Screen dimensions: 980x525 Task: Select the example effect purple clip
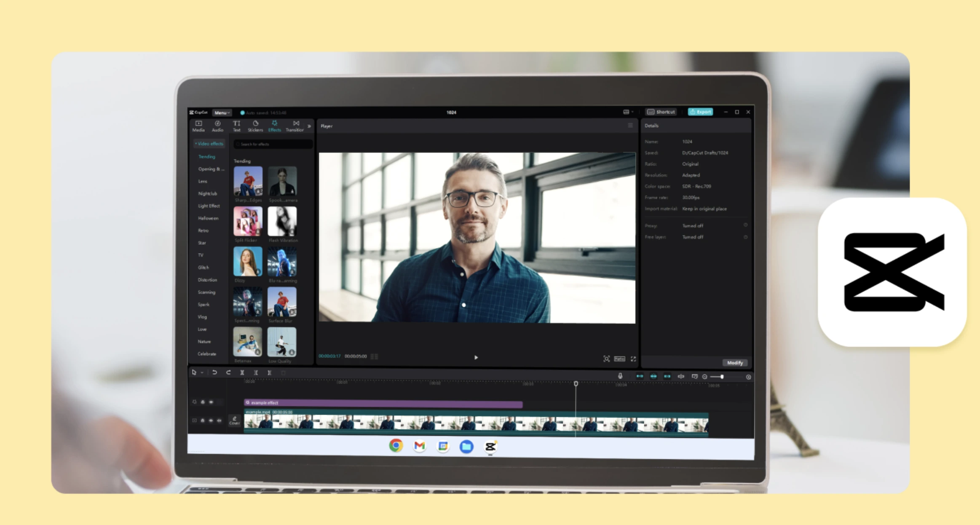(x=383, y=403)
